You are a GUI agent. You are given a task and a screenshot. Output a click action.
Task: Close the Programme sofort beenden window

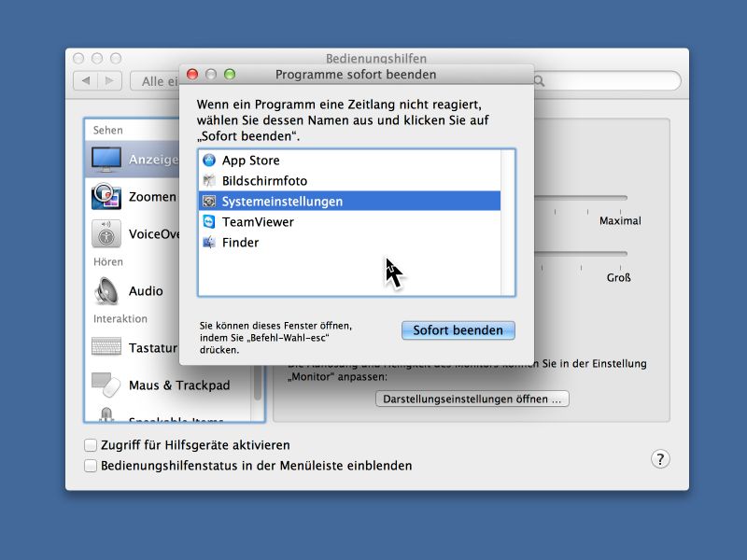[192, 75]
